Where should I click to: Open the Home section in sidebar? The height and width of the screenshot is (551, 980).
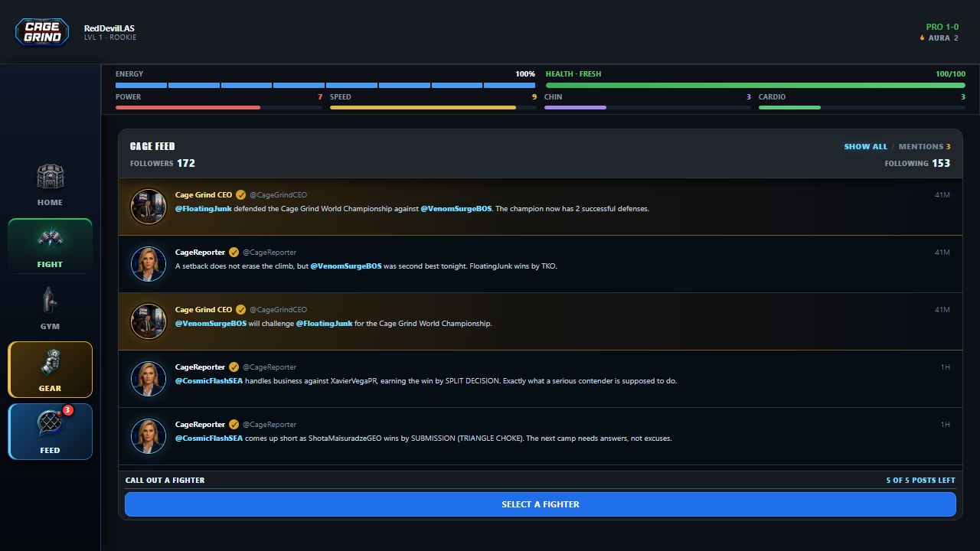click(50, 185)
